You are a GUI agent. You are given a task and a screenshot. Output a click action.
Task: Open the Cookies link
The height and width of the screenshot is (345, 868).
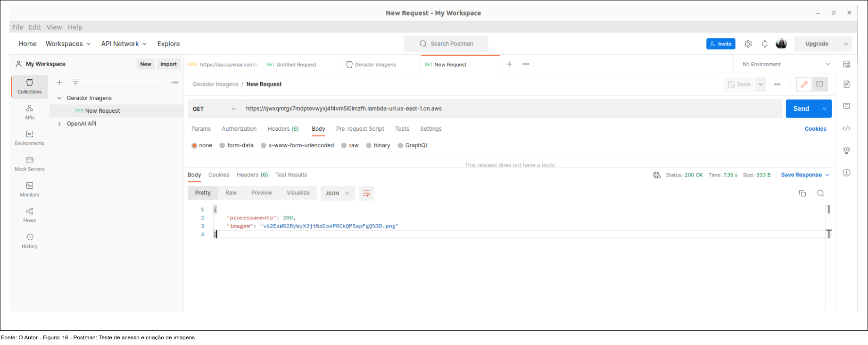pos(815,129)
